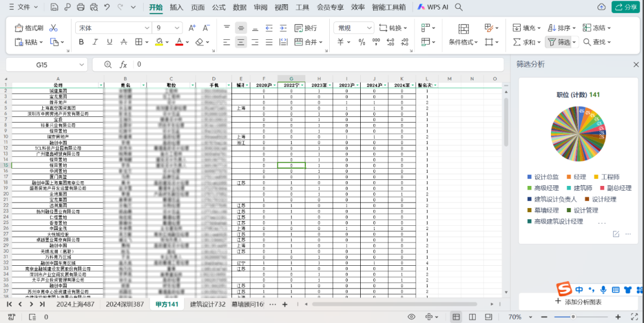Open the font name dropdown (宋体)

[113, 28]
